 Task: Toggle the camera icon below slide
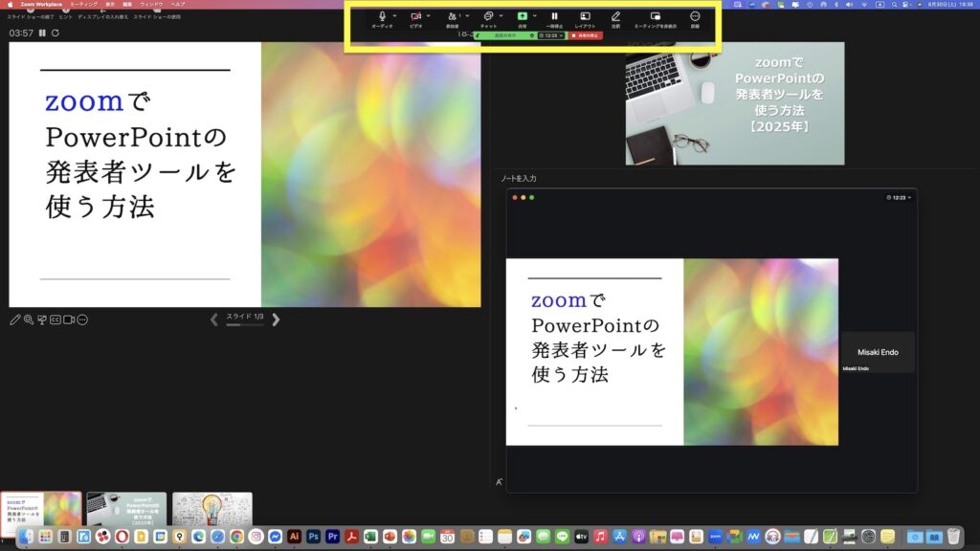(x=69, y=320)
